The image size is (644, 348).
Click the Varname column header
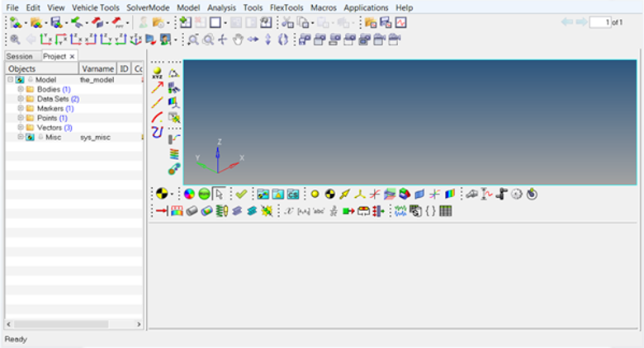[96, 68]
